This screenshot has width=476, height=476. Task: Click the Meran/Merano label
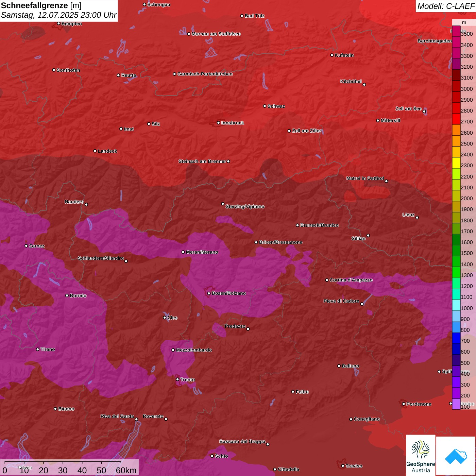coord(202,252)
